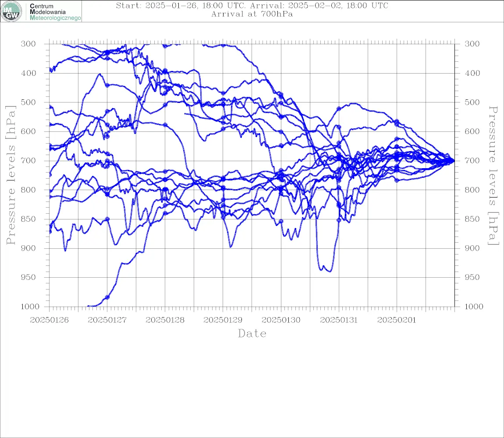This screenshot has width=504, height=438.
Task: Click the right y-axis value 900
Action: [472, 248]
